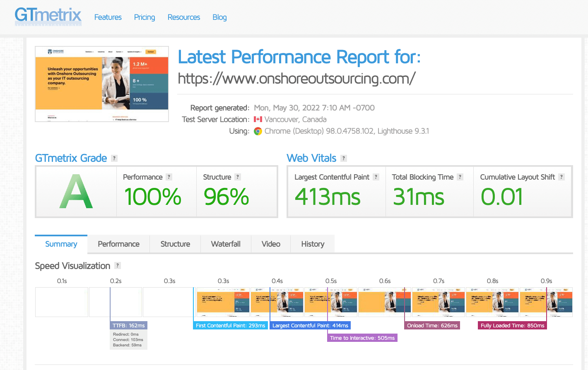Click the First Contentful Paint: 293ms marker
588x370 pixels.
tap(230, 326)
